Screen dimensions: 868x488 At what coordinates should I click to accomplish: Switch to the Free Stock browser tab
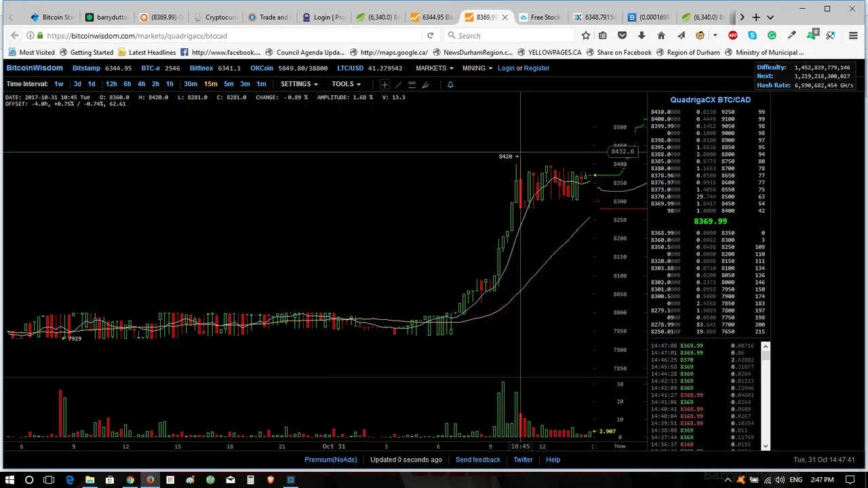[x=541, y=17]
